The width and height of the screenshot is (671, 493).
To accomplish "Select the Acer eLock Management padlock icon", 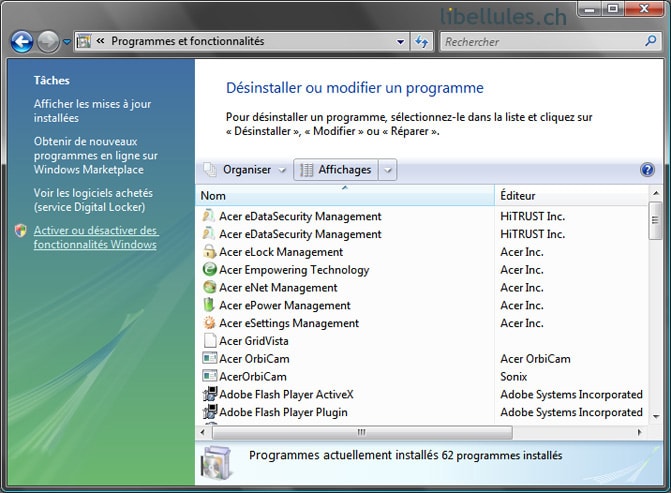I will [209, 252].
